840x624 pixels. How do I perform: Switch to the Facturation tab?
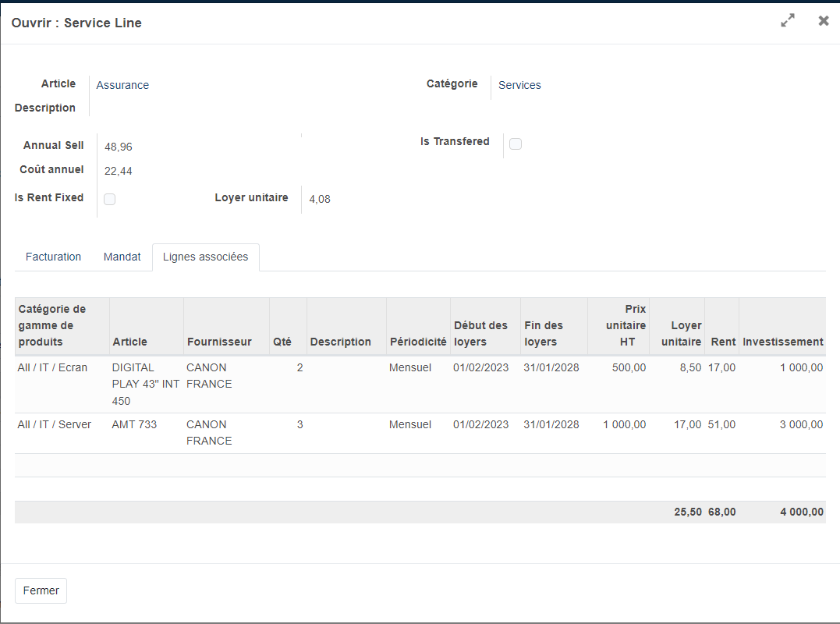(x=53, y=257)
